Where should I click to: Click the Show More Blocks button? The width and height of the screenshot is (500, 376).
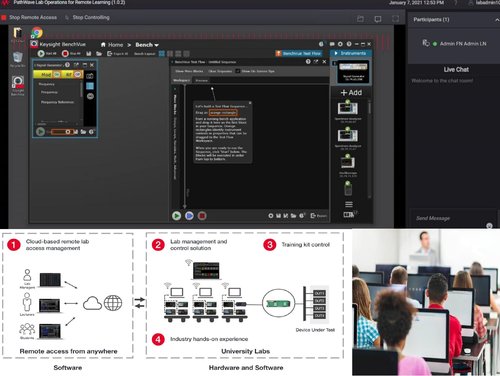point(189,71)
